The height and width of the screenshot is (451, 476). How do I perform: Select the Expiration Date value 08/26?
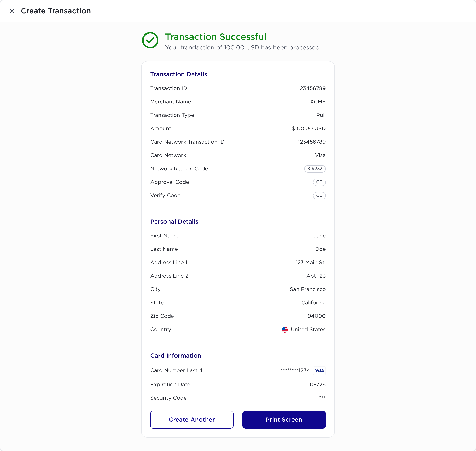tap(317, 384)
